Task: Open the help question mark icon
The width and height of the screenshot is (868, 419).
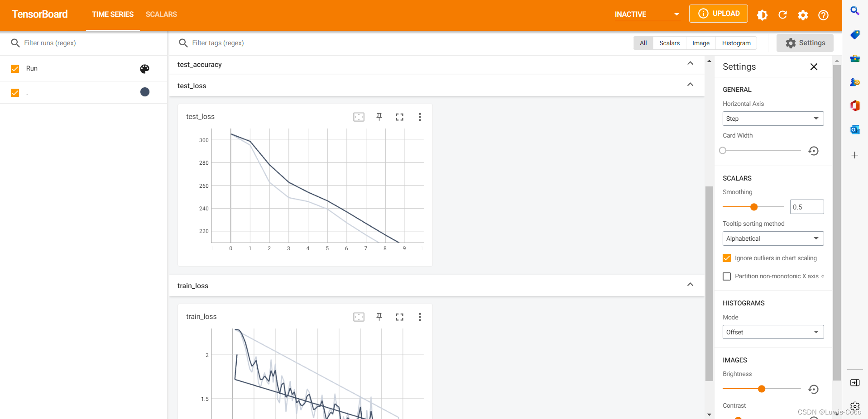Action: pyautogui.click(x=823, y=15)
